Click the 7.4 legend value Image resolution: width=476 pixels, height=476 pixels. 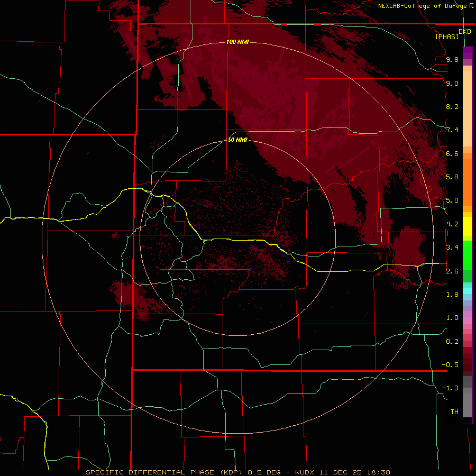click(x=452, y=130)
